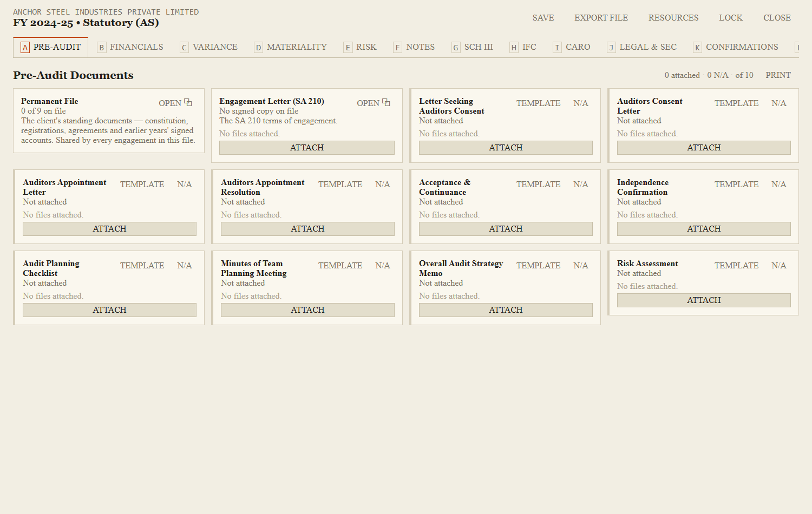Attach file to Overall Audit Strategy Memo
The height and width of the screenshot is (514, 812).
tap(506, 310)
